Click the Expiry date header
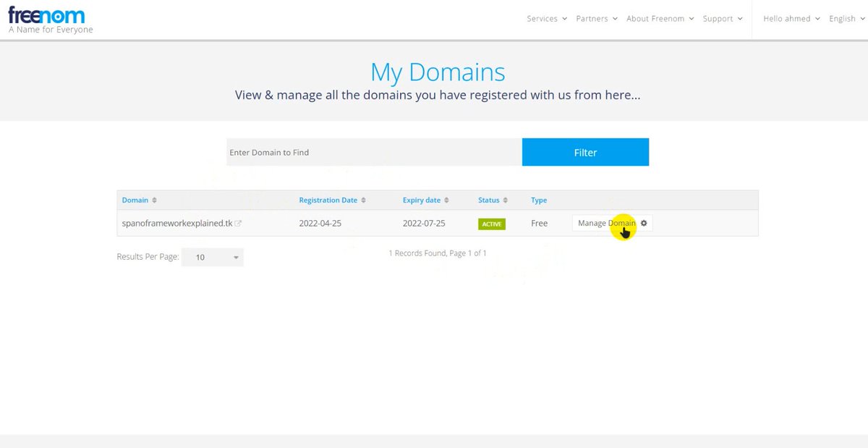 422,200
